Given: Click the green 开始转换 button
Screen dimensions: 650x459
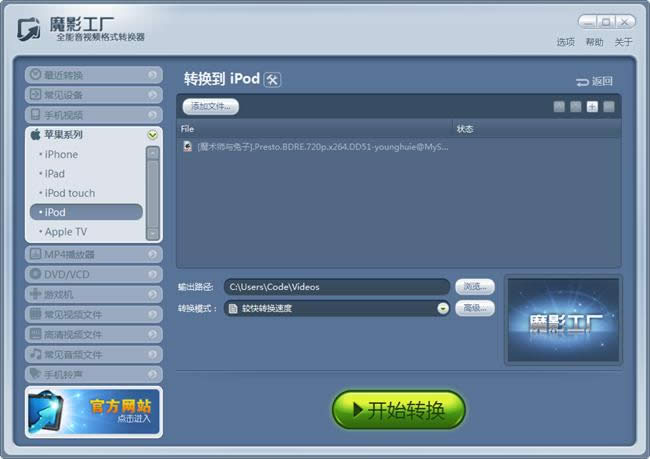Looking at the screenshot, I should click(x=398, y=410).
